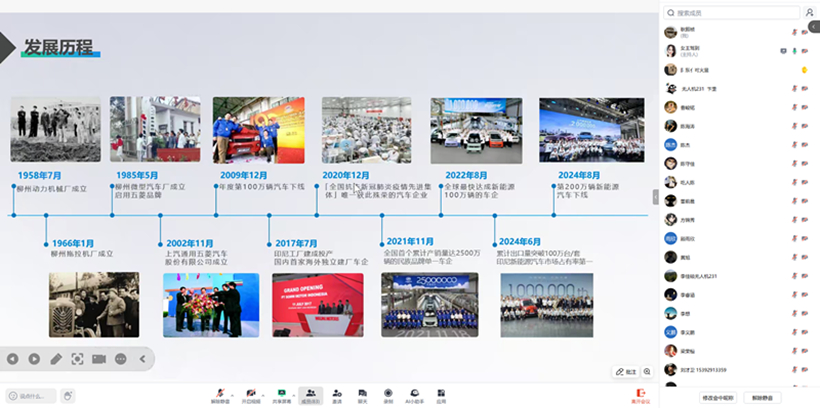Click the 2002年11月 timeline date
This screenshot has height=408, width=820.
189,243
